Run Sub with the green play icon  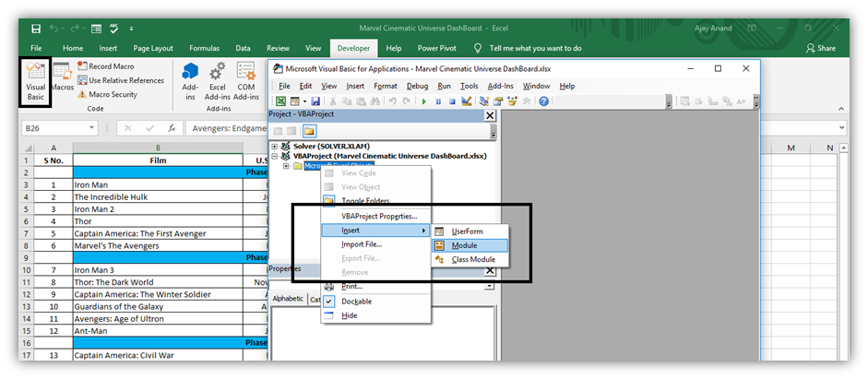point(424,101)
